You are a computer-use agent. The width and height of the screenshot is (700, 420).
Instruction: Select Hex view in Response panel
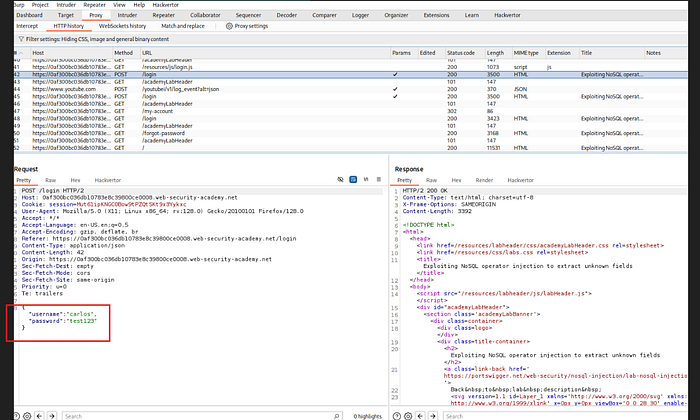pyautogui.click(x=456, y=180)
